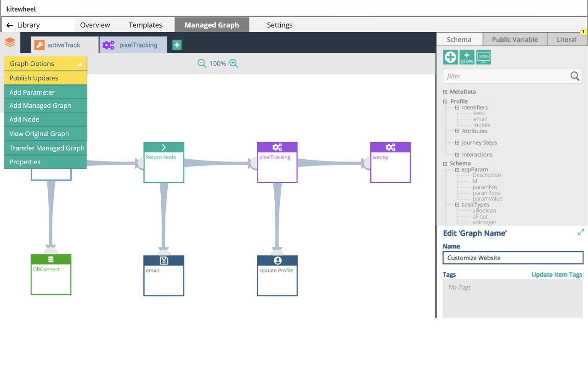This screenshot has width=588, height=368.
Task: Select Add Managed Graph from Graph Options
Action: click(40, 105)
